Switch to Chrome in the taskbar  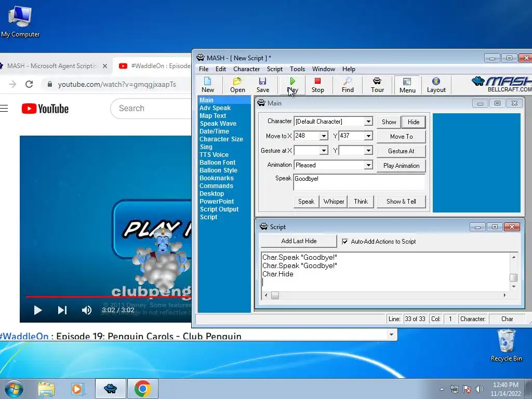(143, 389)
